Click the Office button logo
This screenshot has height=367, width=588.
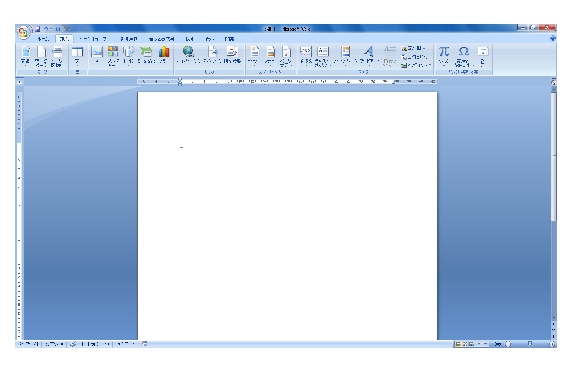point(23,32)
